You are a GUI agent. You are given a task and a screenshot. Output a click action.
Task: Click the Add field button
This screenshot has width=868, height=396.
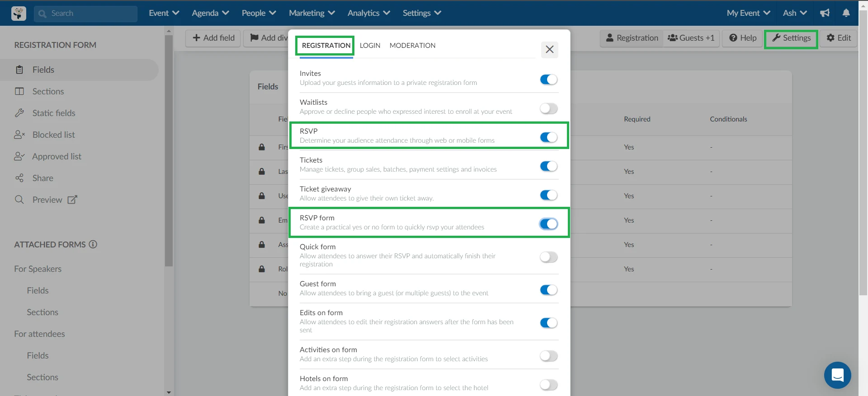pyautogui.click(x=213, y=38)
